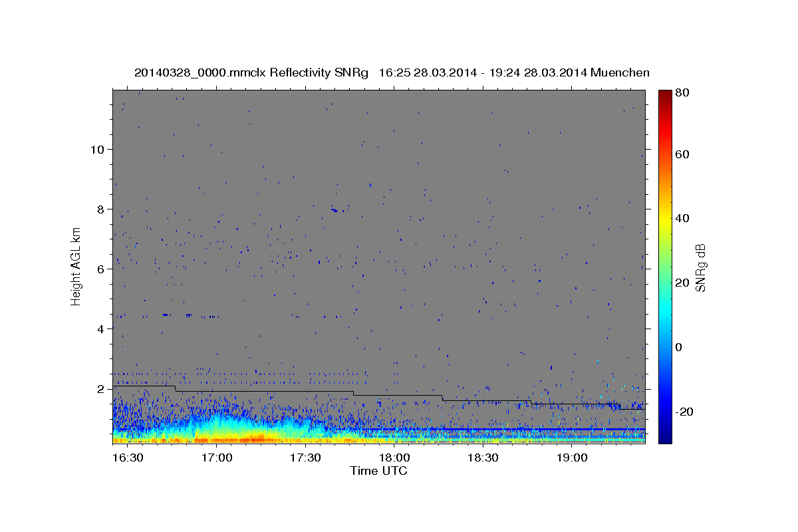Click the height tick label 8
Image resolution: width=798 pixels, height=532 pixels.
pyautogui.click(x=102, y=209)
